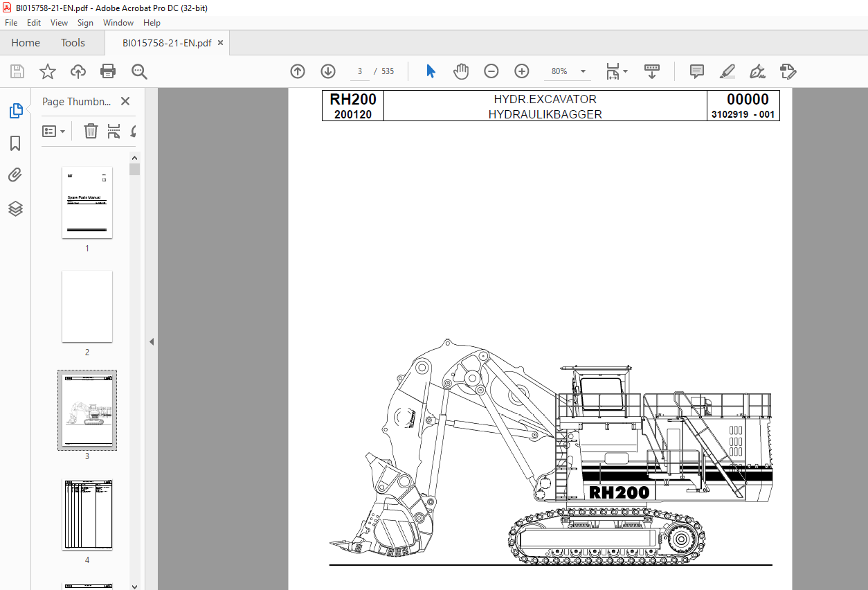Screen dimensions: 868x590
Task: Switch to the Tools tab
Action: pos(73,43)
